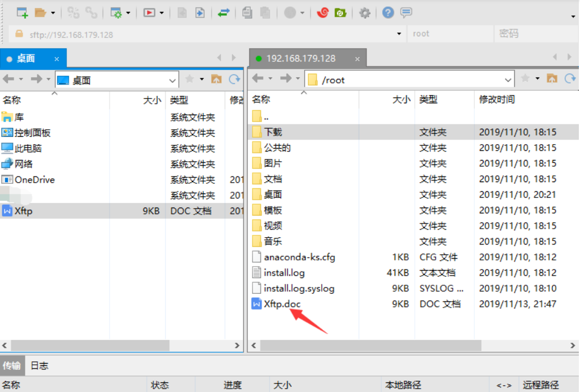Click the reconnect link icon
580x392 pixels.
[91, 13]
